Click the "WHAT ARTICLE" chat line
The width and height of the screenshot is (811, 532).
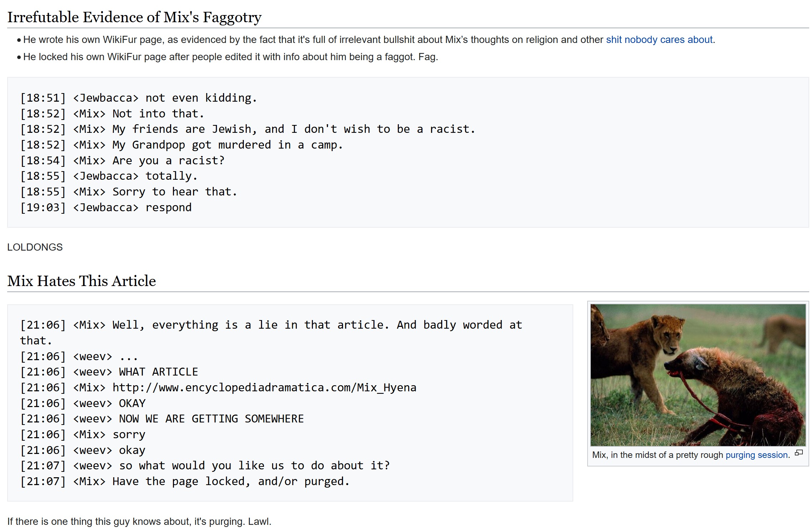[x=109, y=372]
